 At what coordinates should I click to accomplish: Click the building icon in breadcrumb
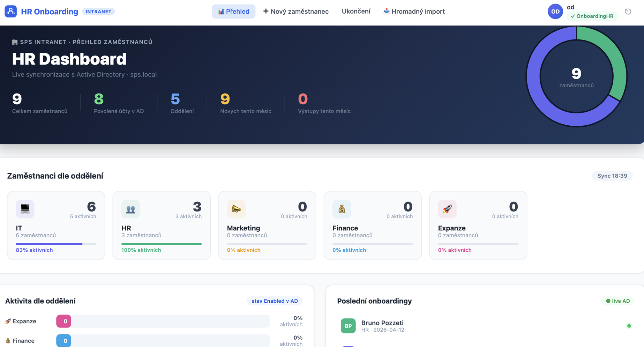15,42
